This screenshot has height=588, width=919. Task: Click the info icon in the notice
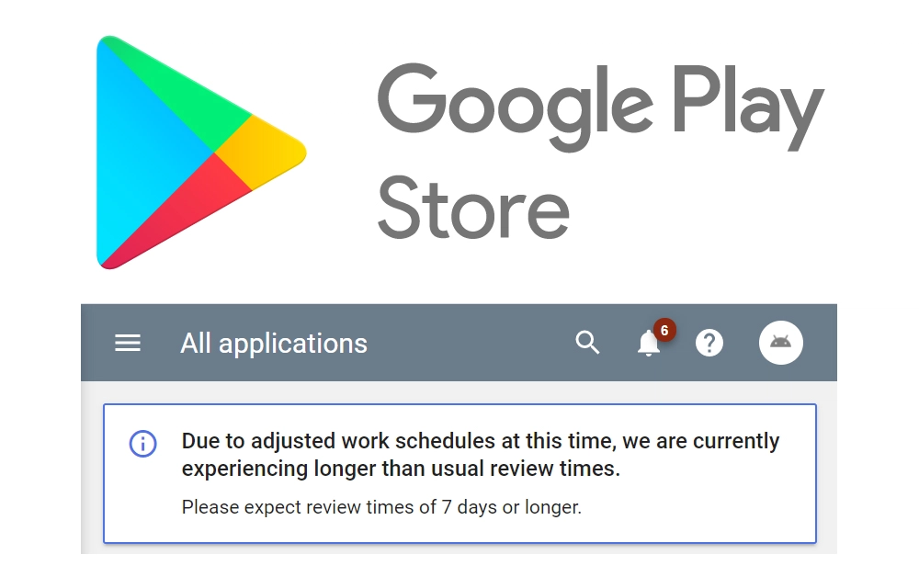[x=142, y=443]
